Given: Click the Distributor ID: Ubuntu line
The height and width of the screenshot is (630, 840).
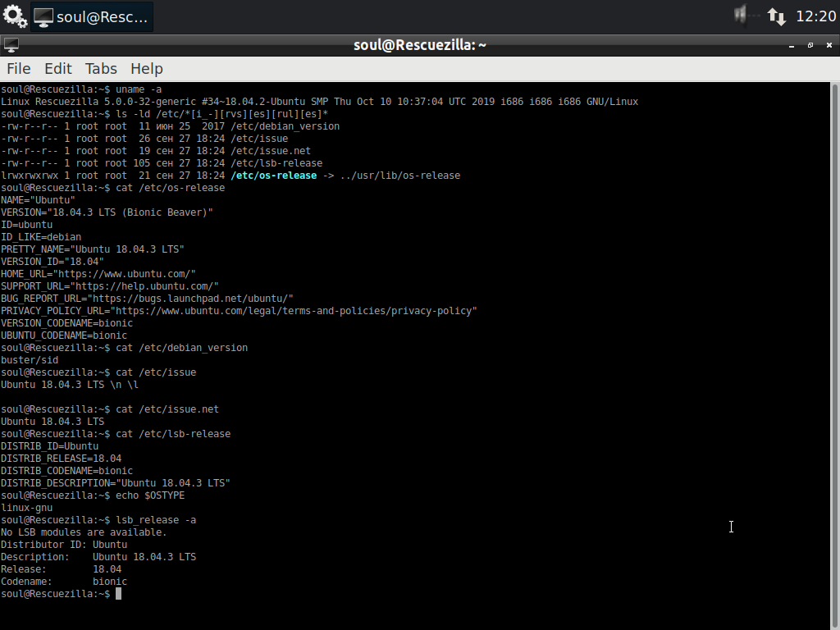Looking at the screenshot, I should click(64, 546).
